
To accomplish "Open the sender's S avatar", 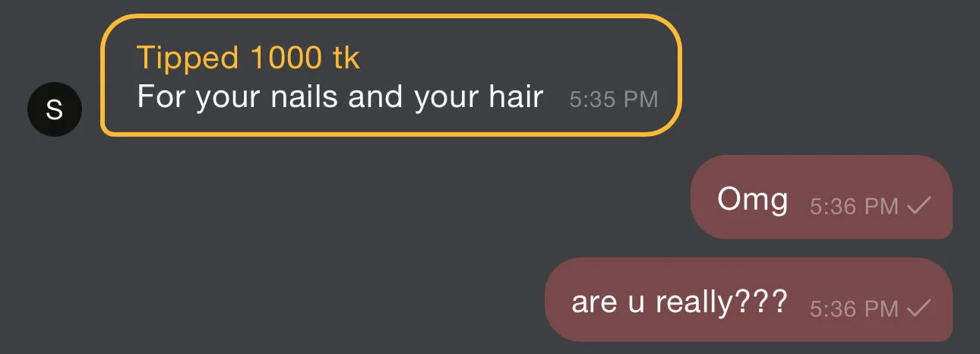I will 54,110.
